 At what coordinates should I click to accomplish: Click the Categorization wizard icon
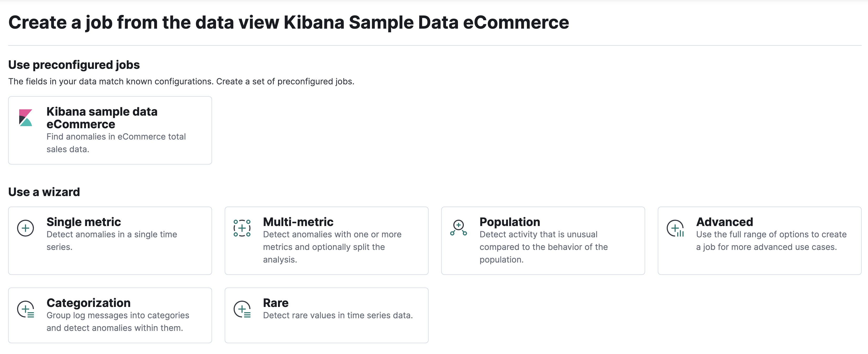coord(25,309)
